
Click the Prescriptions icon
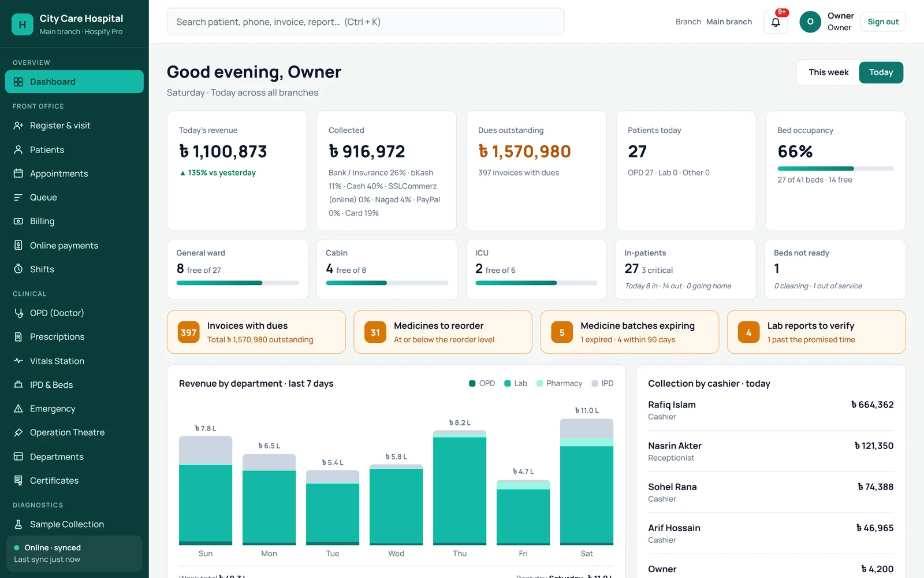18,337
